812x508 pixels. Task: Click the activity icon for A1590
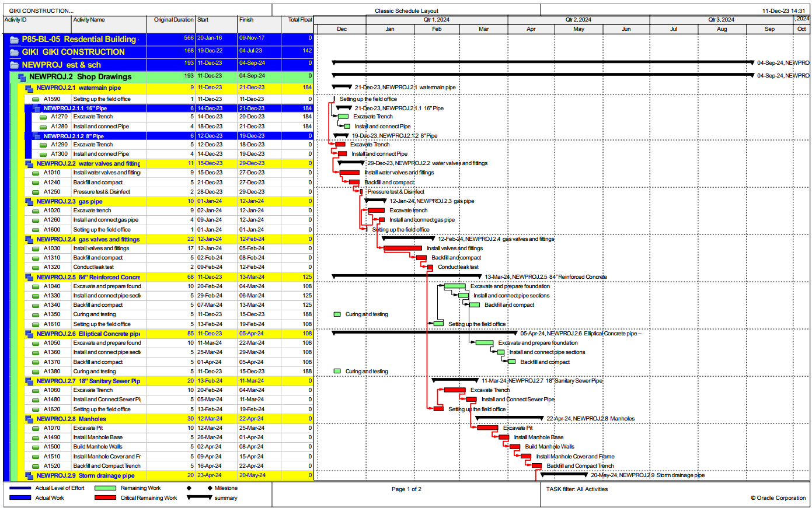(x=36, y=99)
